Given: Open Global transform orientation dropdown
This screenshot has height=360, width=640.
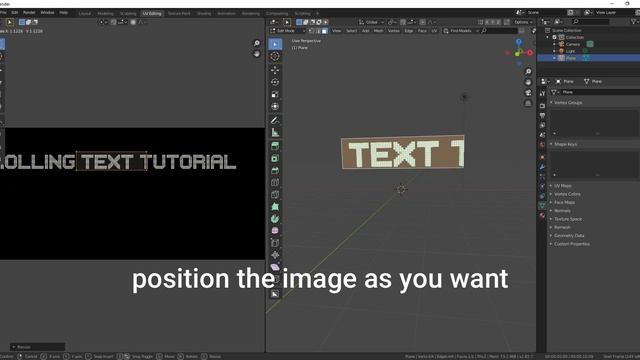Looking at the screenshot, I should [371, 22].
